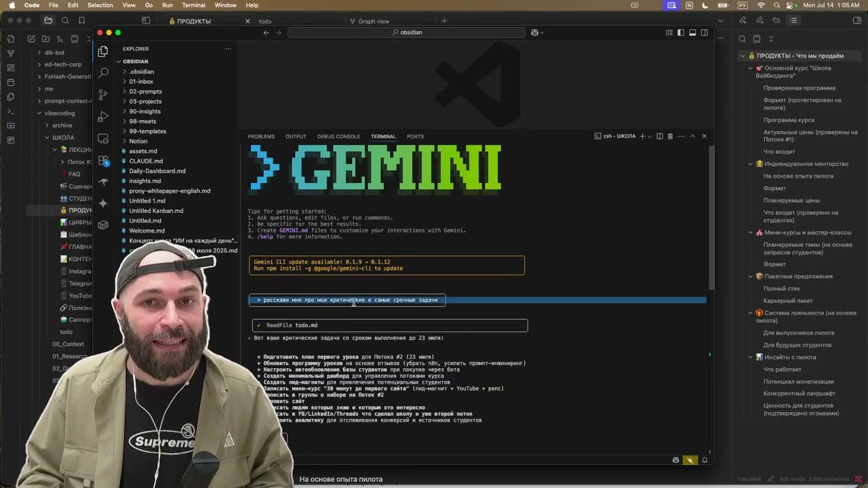Image resolution: width=868 pixels, height=488 pixels.
Task: Open the Extensions view with update badge
Action: point(103,161)
